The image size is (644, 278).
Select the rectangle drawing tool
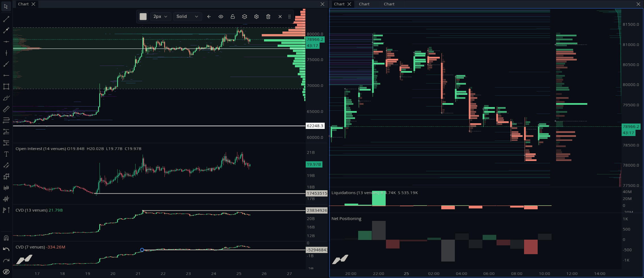pos(6,87)
